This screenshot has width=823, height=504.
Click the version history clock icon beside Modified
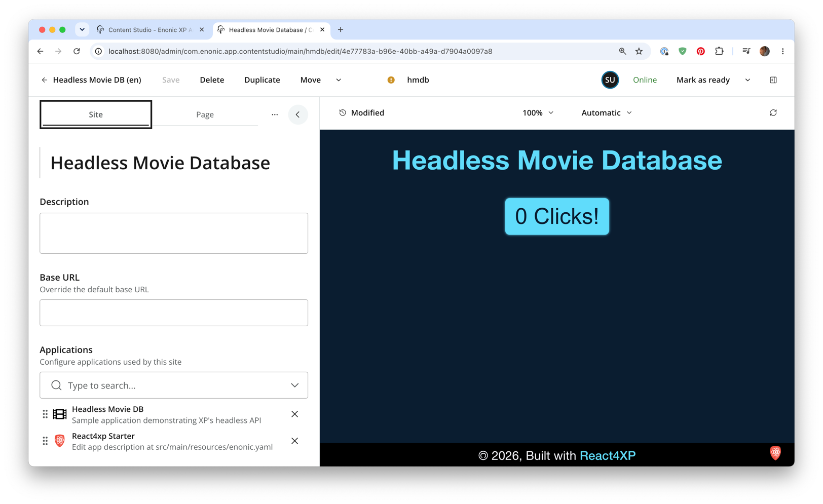(343, 113)
